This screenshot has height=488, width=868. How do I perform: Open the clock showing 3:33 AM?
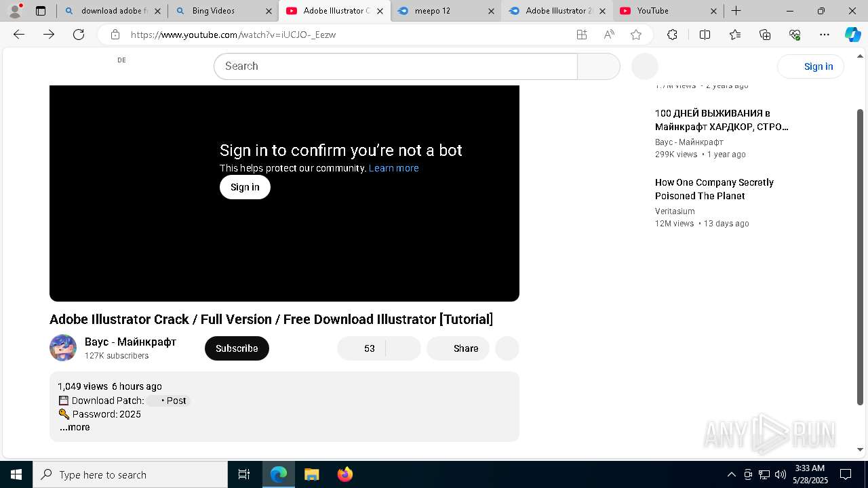(810, 474)
